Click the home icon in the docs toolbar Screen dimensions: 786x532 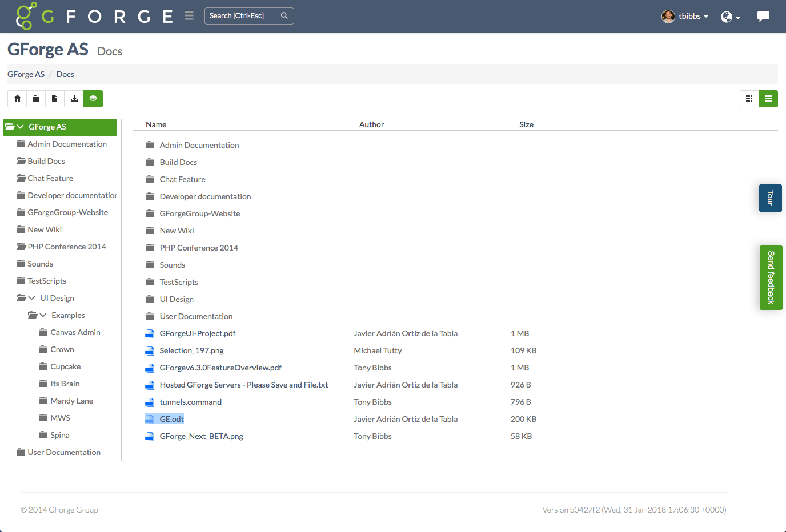[x=17, y=98]
